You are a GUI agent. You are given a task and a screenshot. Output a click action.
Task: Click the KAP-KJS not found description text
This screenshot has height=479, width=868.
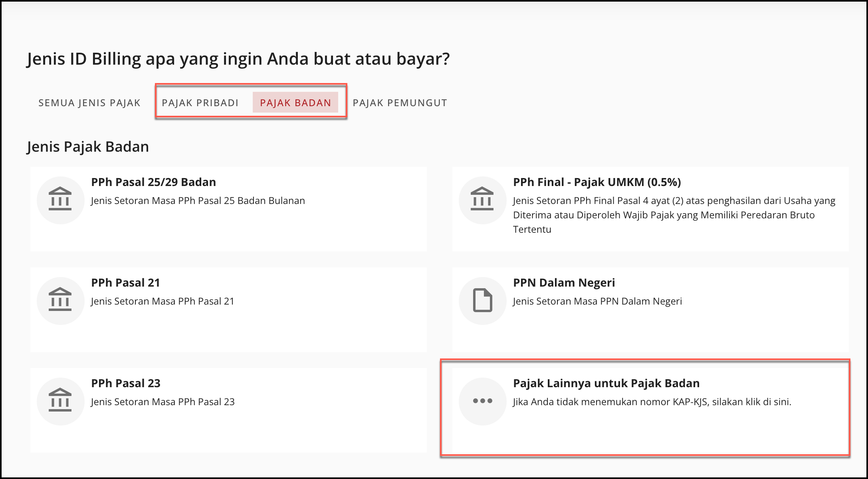(x=652, y=402)
